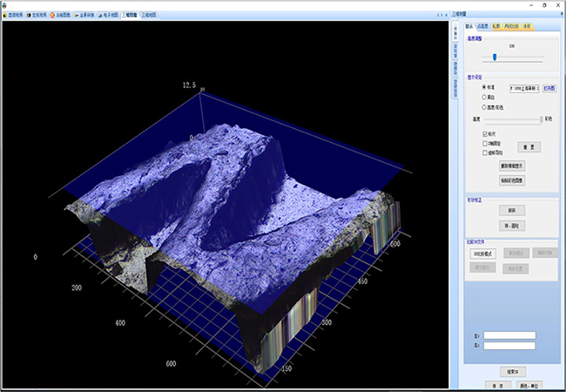
Task: Select the 点高度 tab in right panel
Action: coord(482,26)
